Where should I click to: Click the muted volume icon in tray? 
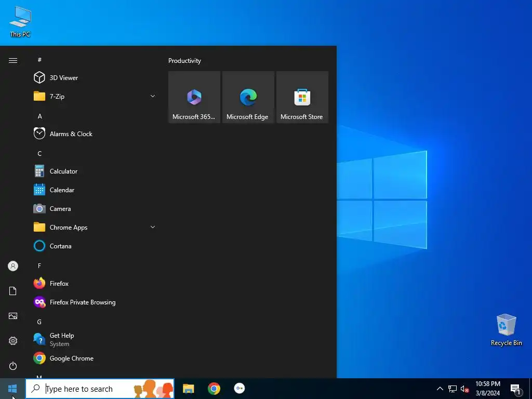tap(464, 389)
